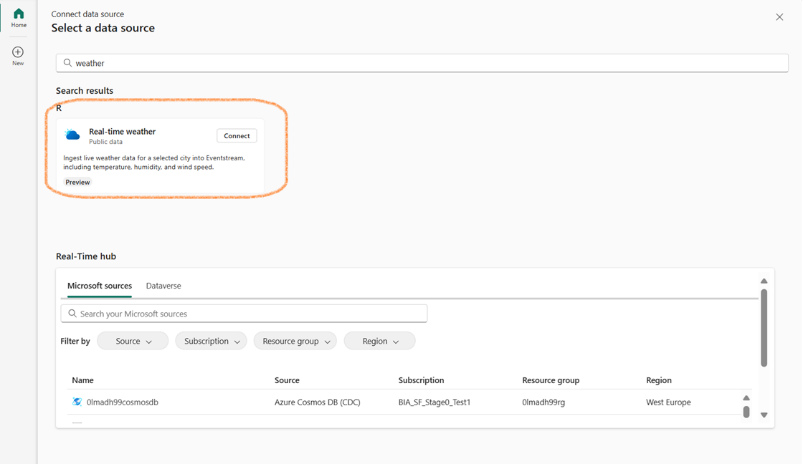Close the Select a data source dialog
803x464 pixels.
pos(779,17)
